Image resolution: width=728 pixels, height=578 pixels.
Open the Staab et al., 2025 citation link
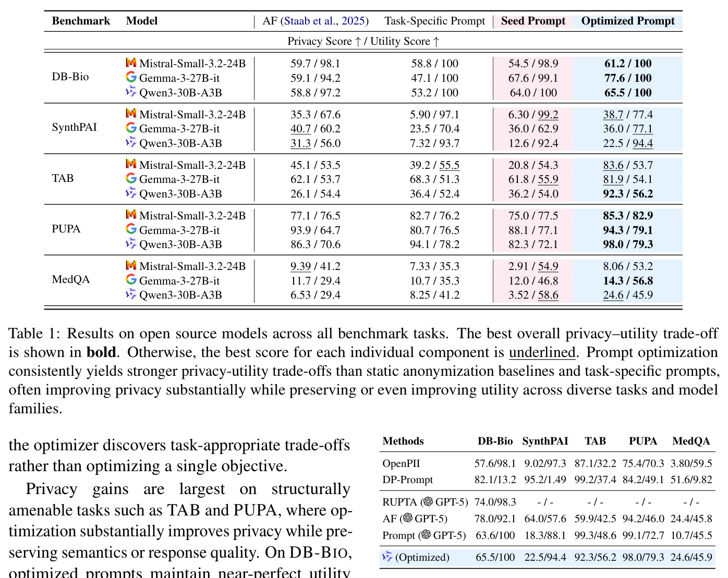324,21
